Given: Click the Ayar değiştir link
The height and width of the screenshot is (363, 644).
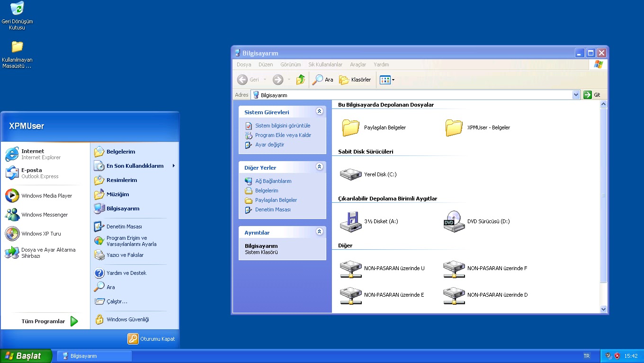Looking at the screenshot, I should tap(269, 145).
